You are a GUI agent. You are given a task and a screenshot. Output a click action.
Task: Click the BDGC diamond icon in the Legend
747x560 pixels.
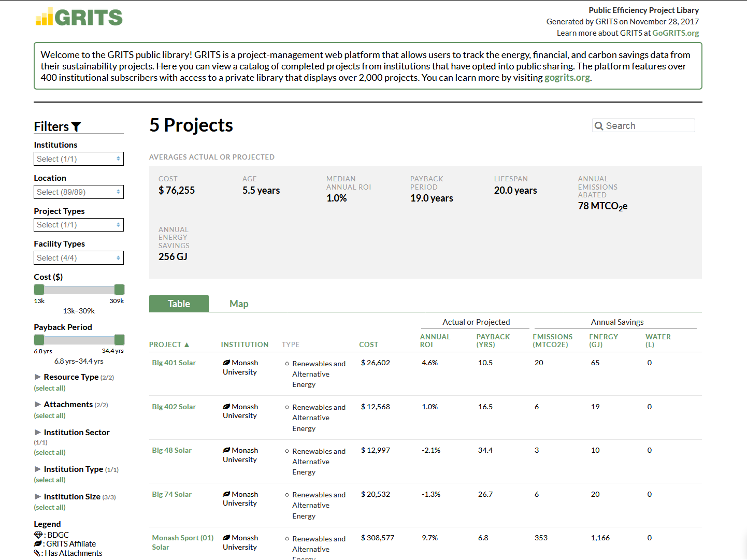(38, 535)
